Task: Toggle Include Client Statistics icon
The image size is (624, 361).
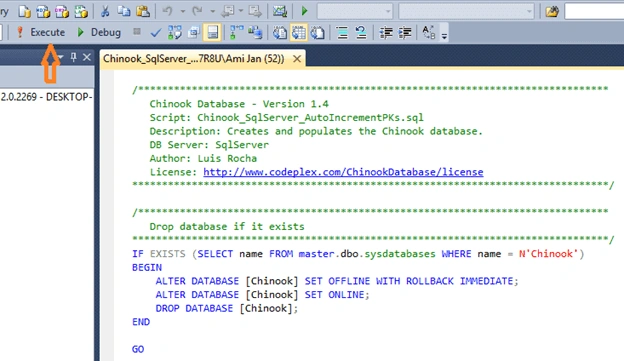Action: click(255, 33)
